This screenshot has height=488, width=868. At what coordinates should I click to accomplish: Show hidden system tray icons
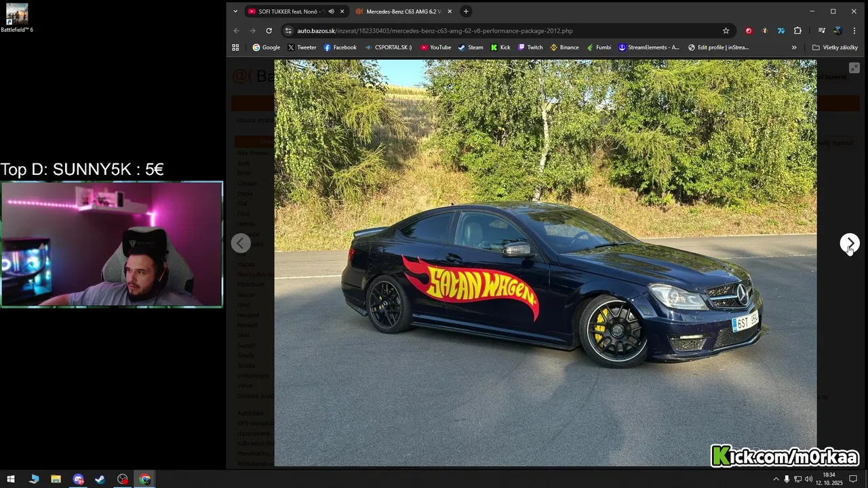(x=776, y=479)
